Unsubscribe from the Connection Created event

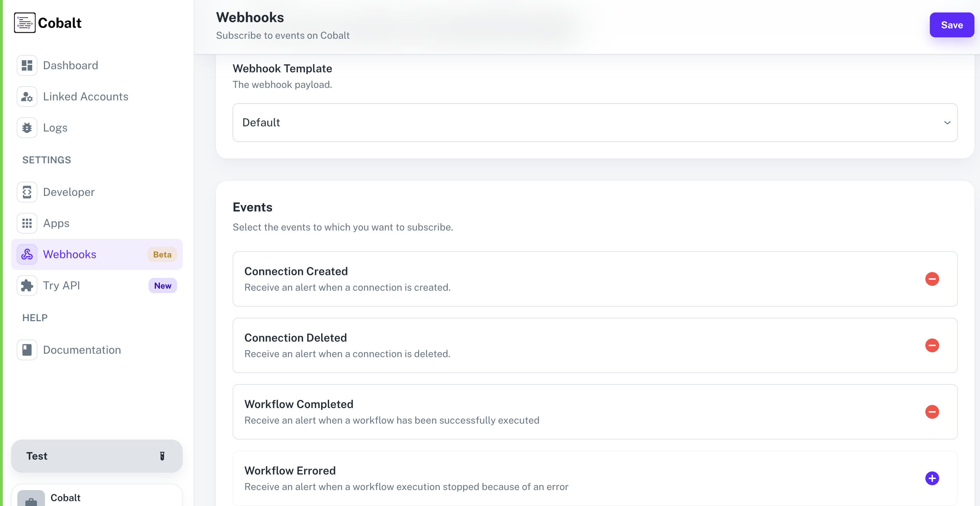click(932, 279)
